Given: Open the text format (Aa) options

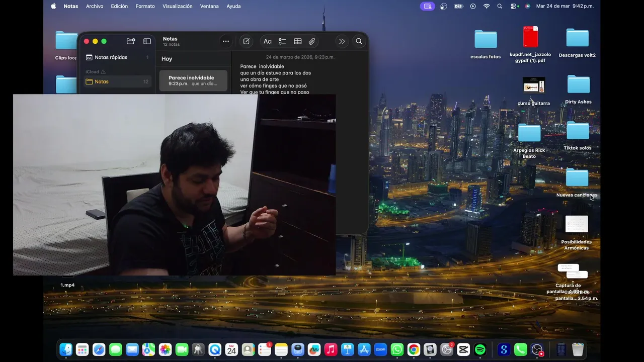Looking at the screenshot, I should point(268,41).
